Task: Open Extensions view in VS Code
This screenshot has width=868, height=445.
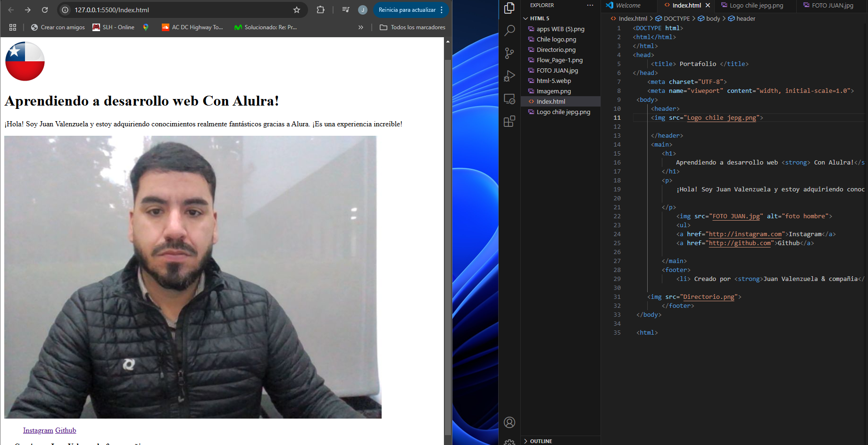Action: 509,122
